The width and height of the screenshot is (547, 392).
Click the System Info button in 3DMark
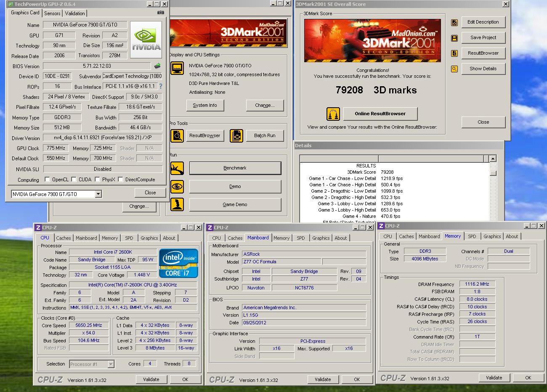coord(205,105)
